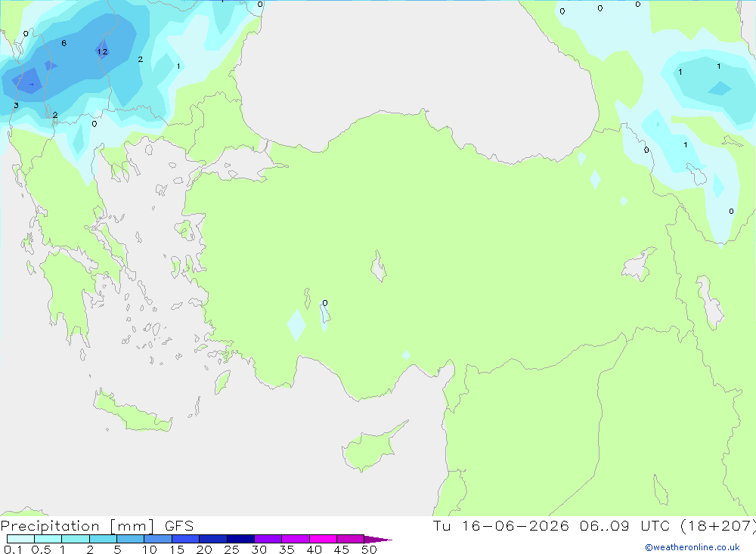Viewport: 756px width, 554px height.
Task: Click the '15' legend scale label
Action: (177, 549)
